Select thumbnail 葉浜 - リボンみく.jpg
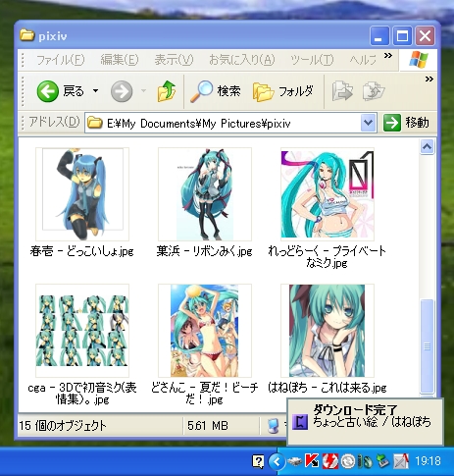 click(x=205, y=194)
